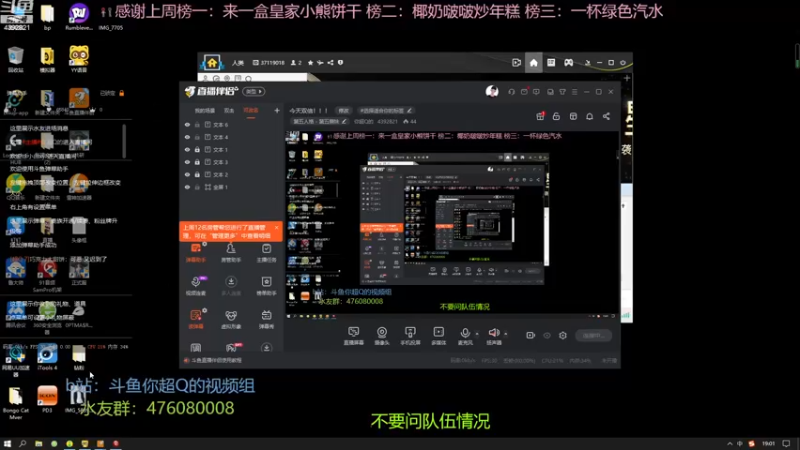The height and width of the screenshot is (450, 800).
Task: Click the t-shirt skin icon in title bar
Action: pos(562,92)
